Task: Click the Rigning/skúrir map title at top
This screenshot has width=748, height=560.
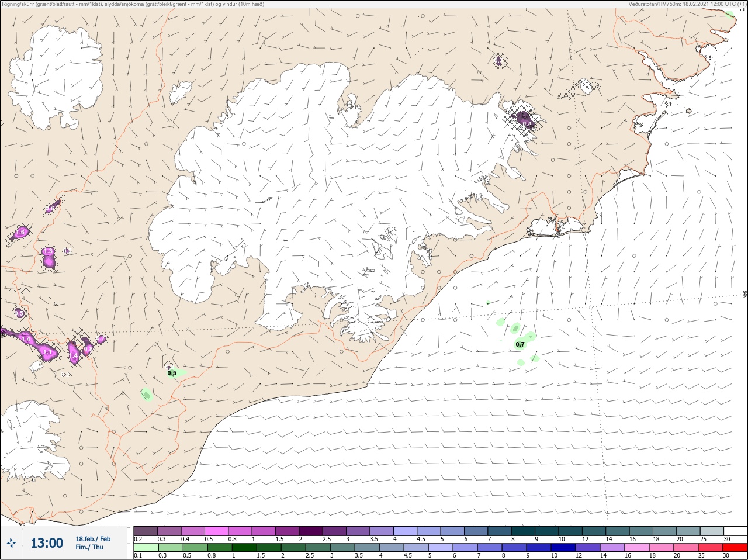Action: (x=133, y=4)
